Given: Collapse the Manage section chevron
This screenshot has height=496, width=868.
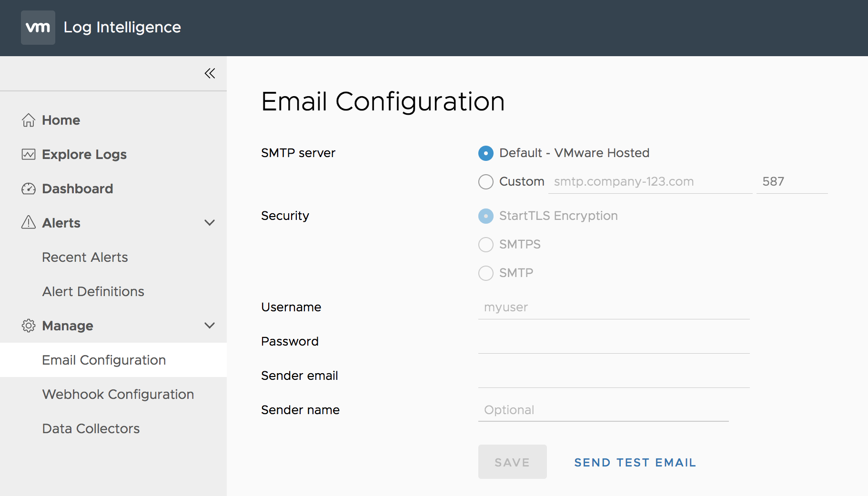Looking at the screenshot, I should [210, 326].
